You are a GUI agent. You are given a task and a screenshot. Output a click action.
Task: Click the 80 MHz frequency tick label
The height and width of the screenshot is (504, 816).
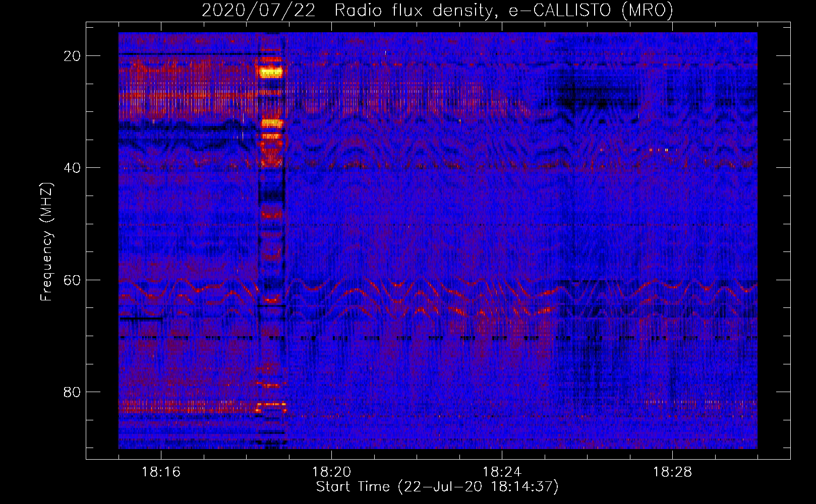[x=72, y=392]
